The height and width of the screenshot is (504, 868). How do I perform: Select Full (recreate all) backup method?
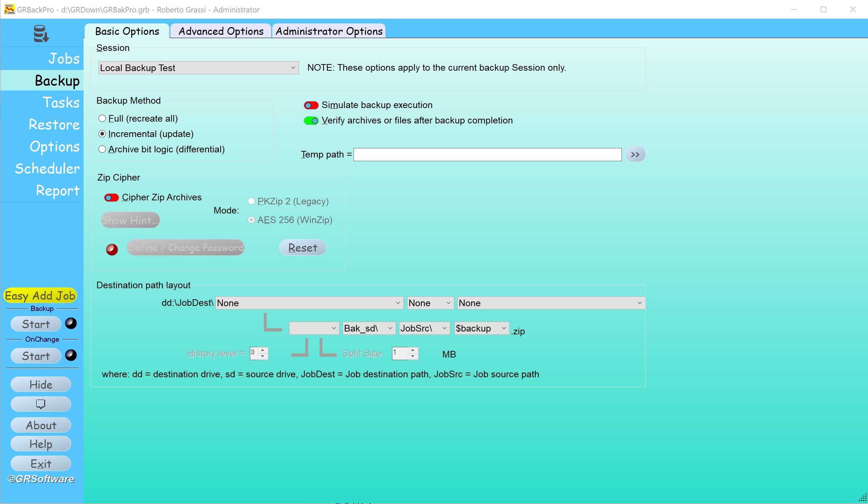point(102,118)
